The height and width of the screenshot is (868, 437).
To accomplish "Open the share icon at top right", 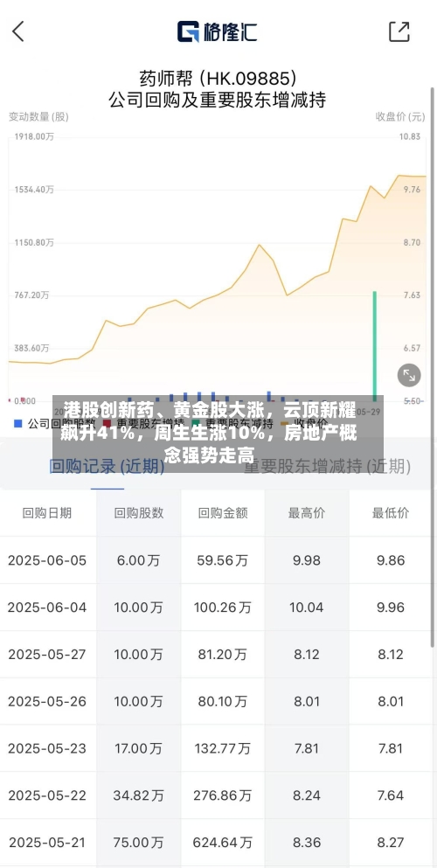I will coord(399,31).
